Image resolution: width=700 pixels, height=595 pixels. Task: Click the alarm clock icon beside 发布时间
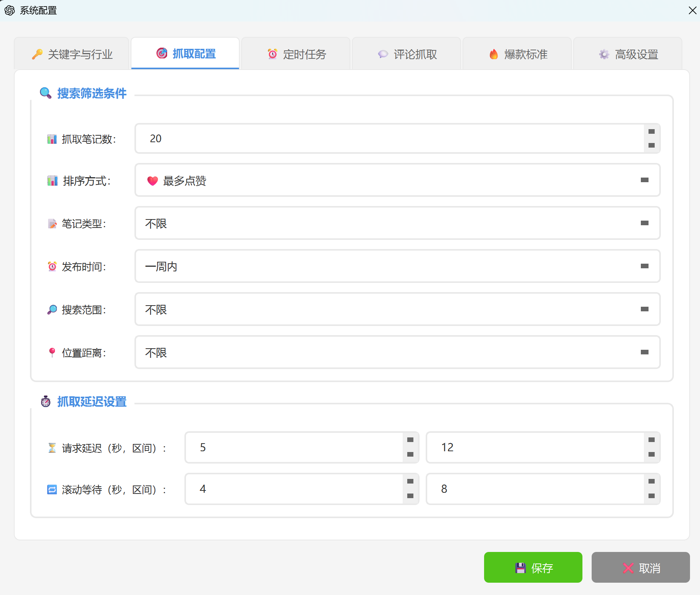[51, 266]
